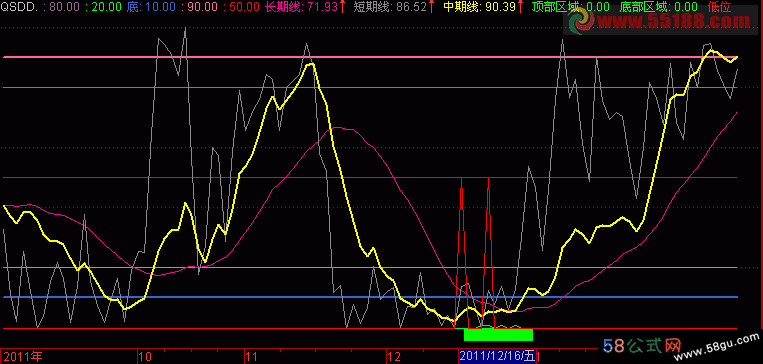Viewport: 763px width, 364px height.
Task: Click the green 顶部区域 0.00 label
Action: coord(570,6)
